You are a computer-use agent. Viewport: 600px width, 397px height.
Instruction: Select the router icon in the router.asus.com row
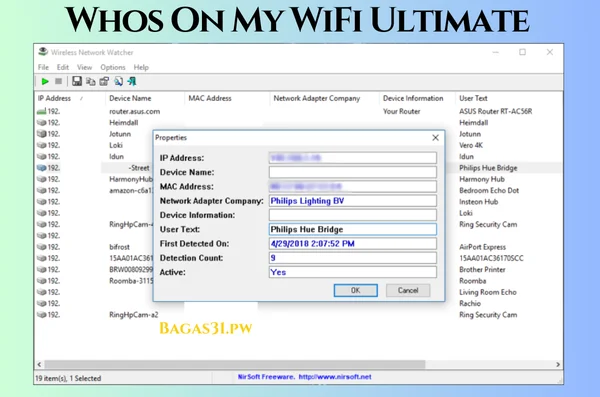click(x=42, y=111)
